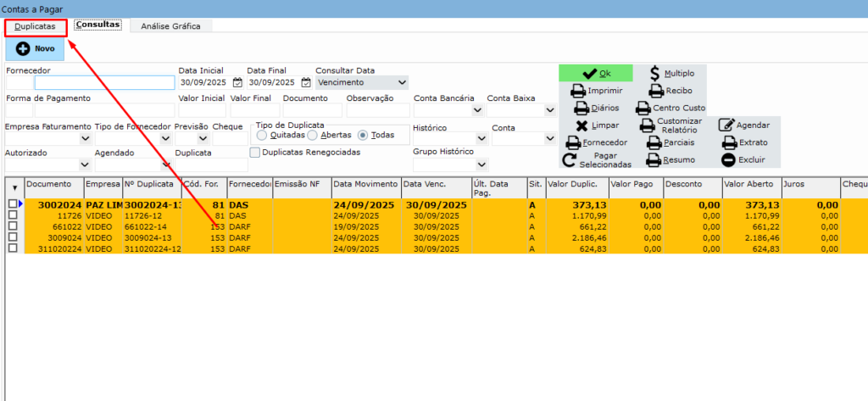Expand the Grupo Histórico dropdown

(481, 164)
